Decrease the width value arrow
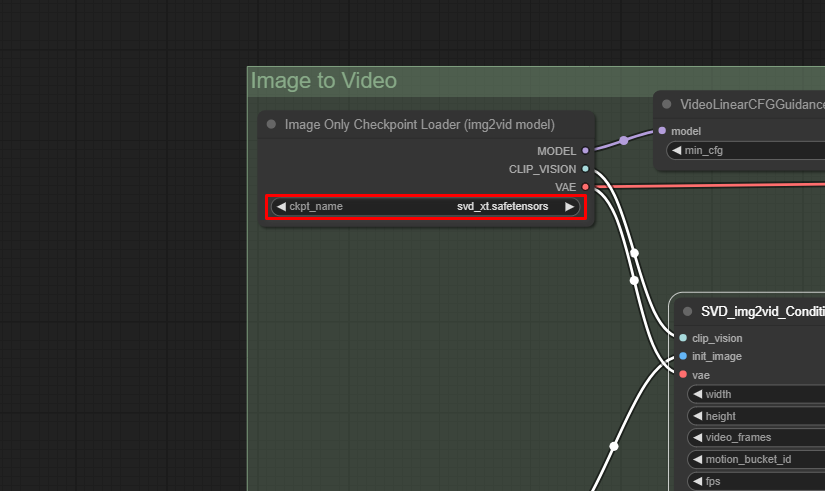 698,394
